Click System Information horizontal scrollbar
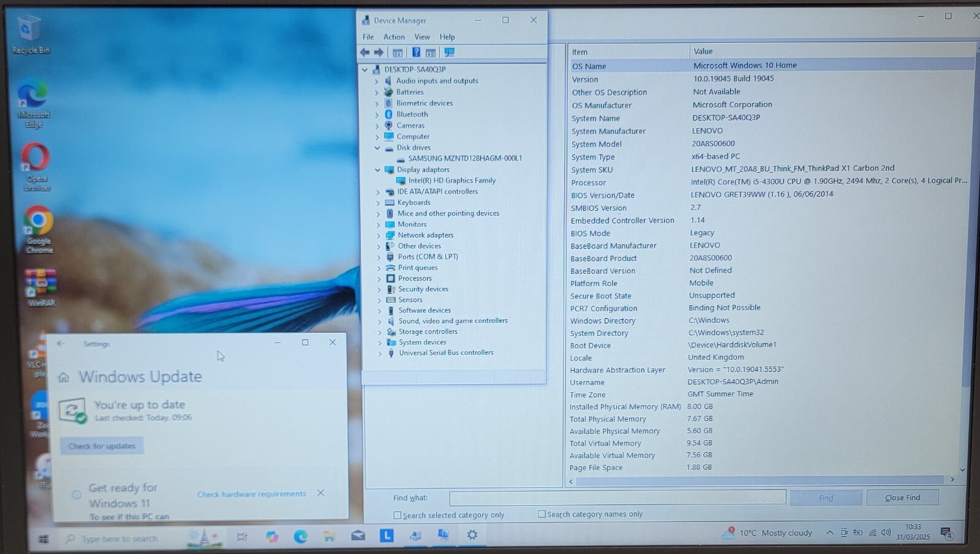Viewport: 980px width, 554px height. click(x=759, y=480)
